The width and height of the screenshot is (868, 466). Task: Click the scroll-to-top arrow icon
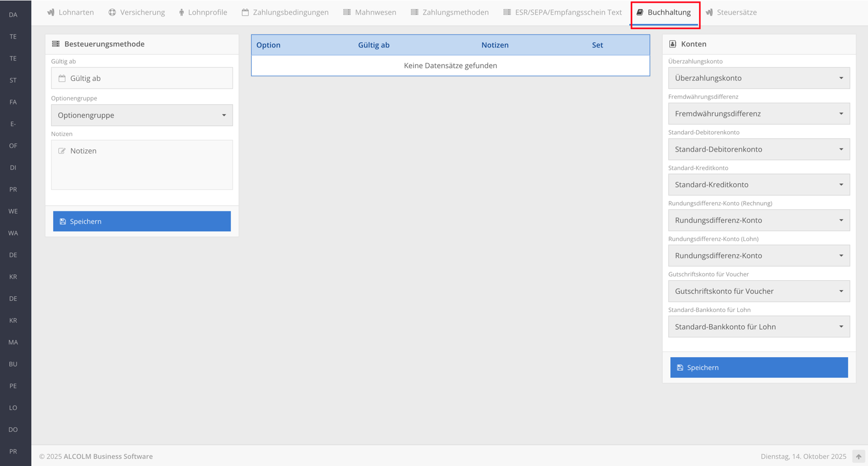pos(858,457)
